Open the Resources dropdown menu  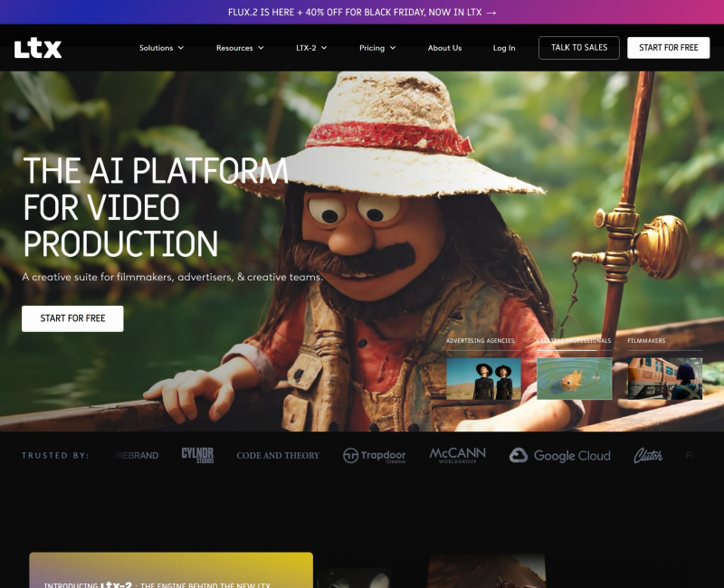click(x=240, y=48)
